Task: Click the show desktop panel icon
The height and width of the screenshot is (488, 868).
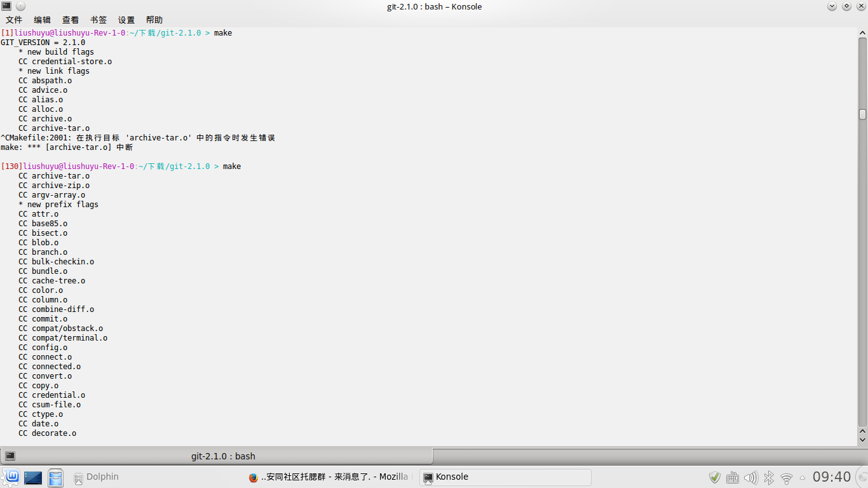Action: 33,477
